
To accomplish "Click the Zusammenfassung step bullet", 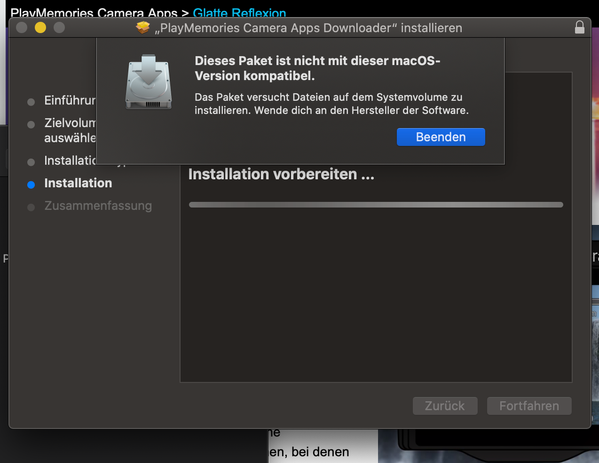I will point(31,207).
